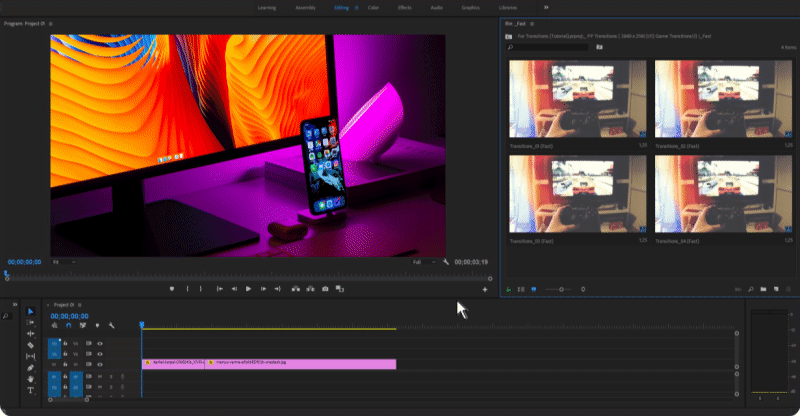Expand the workspace overflow chevron menu
The image size is (800, 416).
(546, 7)
